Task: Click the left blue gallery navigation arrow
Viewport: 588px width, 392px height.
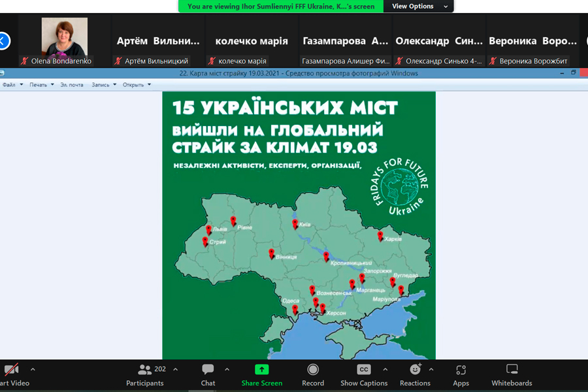Action: click(x=3, y=41)
